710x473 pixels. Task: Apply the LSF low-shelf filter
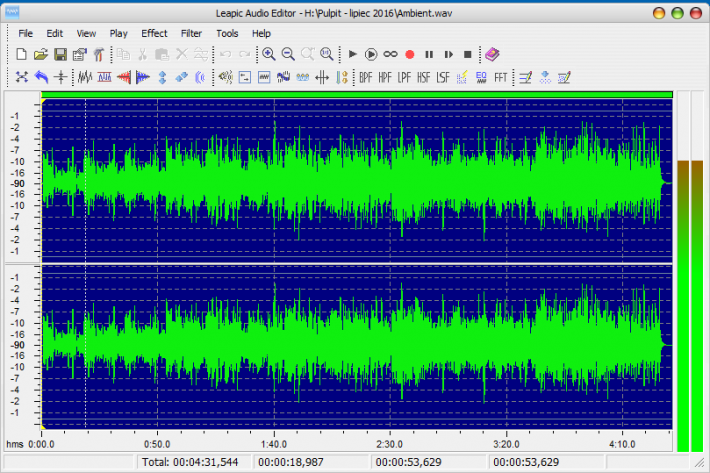[x=443, y=78]
